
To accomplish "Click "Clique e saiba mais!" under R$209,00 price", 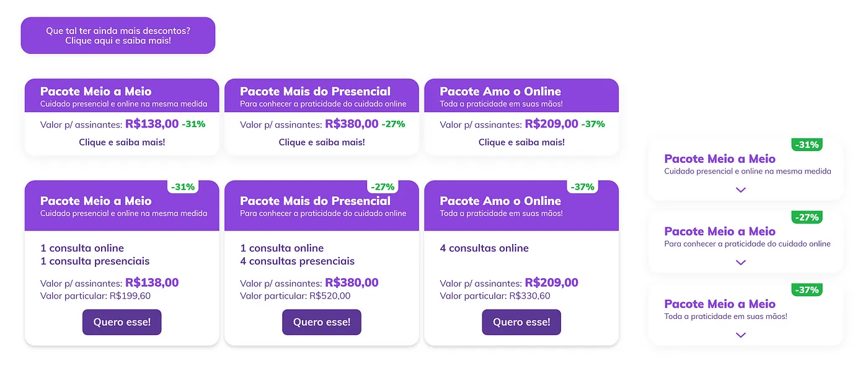I will click(x=521, y=142).
